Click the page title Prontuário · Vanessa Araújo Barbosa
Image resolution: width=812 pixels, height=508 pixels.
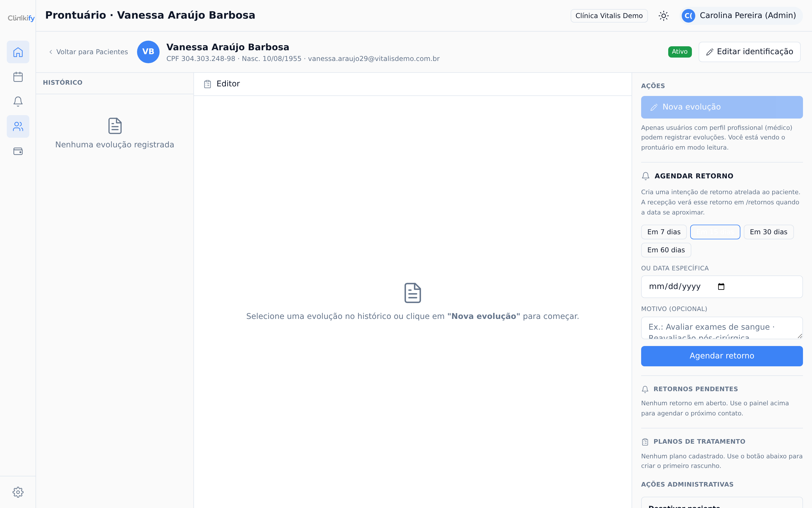pyautogui.click(x=150, y=16)
